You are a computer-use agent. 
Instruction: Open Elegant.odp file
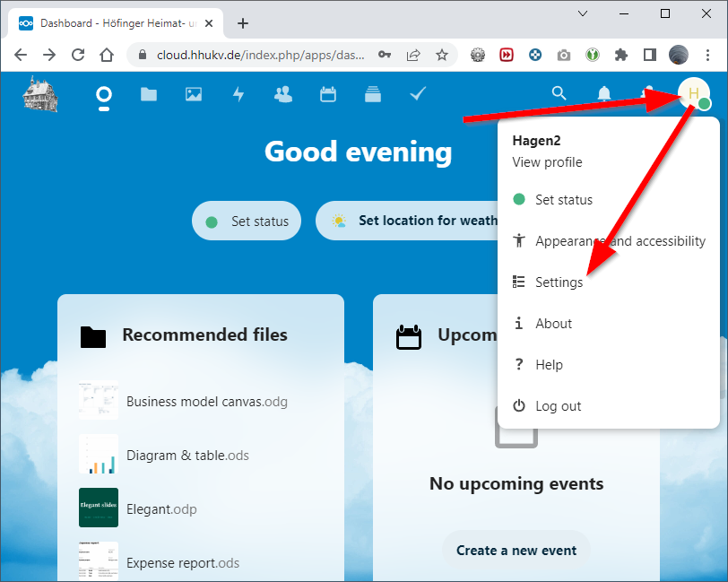coord(161,509)
